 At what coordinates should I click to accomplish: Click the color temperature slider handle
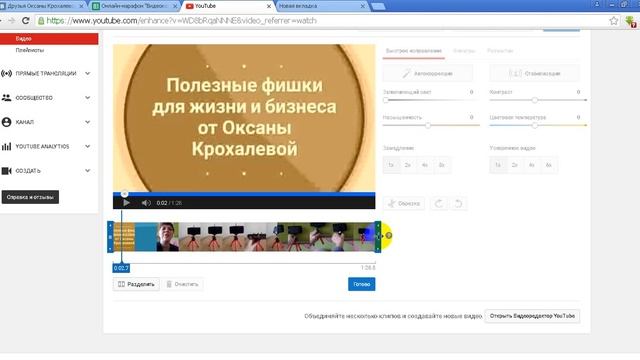(535, 125)
